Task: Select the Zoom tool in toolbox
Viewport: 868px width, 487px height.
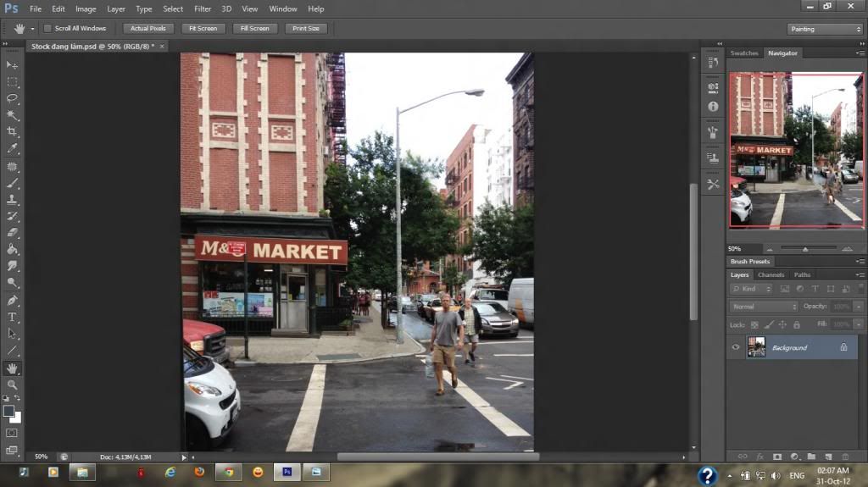Action: 12,385
